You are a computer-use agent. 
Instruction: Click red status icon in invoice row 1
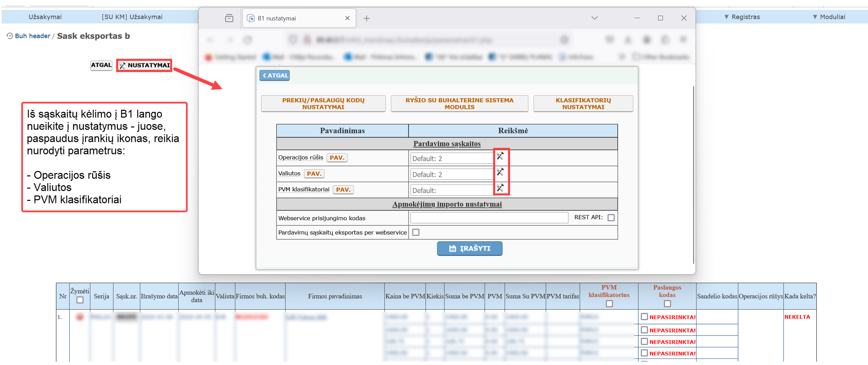80,317
